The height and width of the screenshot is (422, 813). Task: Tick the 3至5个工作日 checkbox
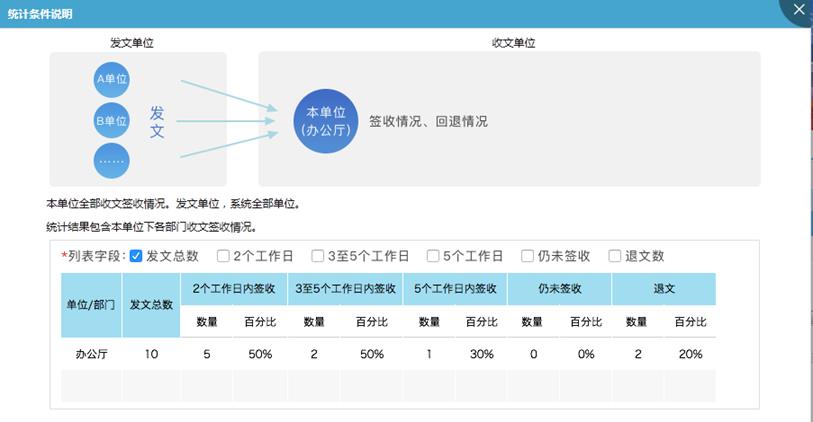pyautogui.click(x=318, y=256)
